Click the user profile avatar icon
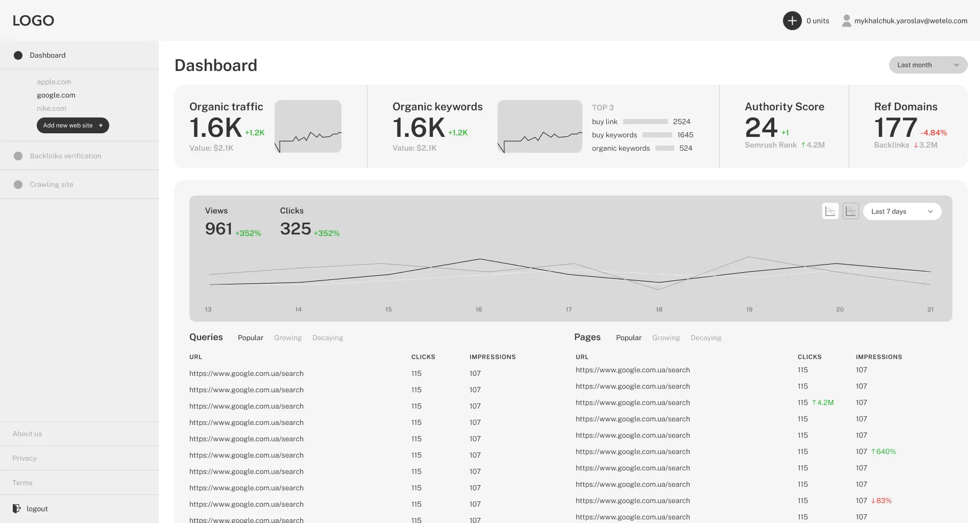 (x=846, y=21)
